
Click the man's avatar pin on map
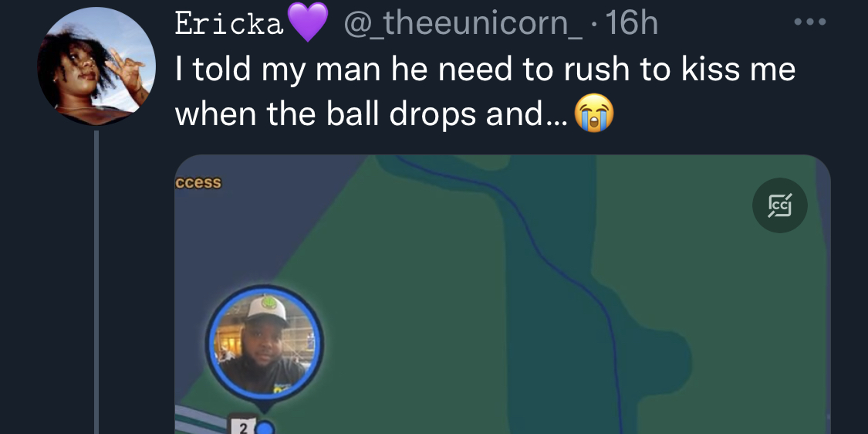click(265, 343)
